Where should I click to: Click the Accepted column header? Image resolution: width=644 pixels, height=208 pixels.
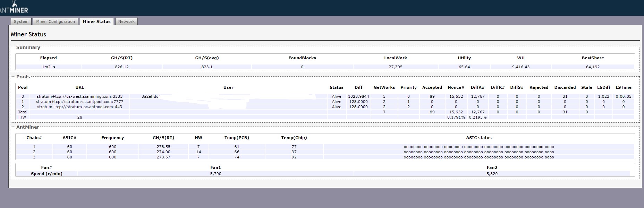tap(432, 87)
